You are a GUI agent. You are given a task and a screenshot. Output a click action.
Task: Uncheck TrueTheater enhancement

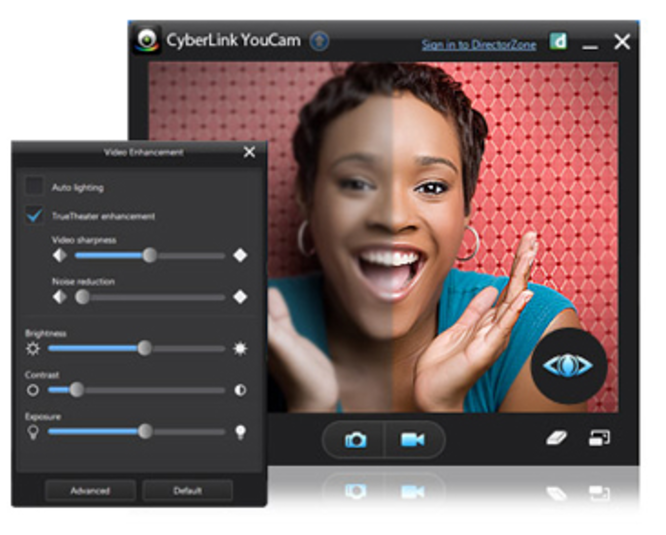[x=34, y=214]
